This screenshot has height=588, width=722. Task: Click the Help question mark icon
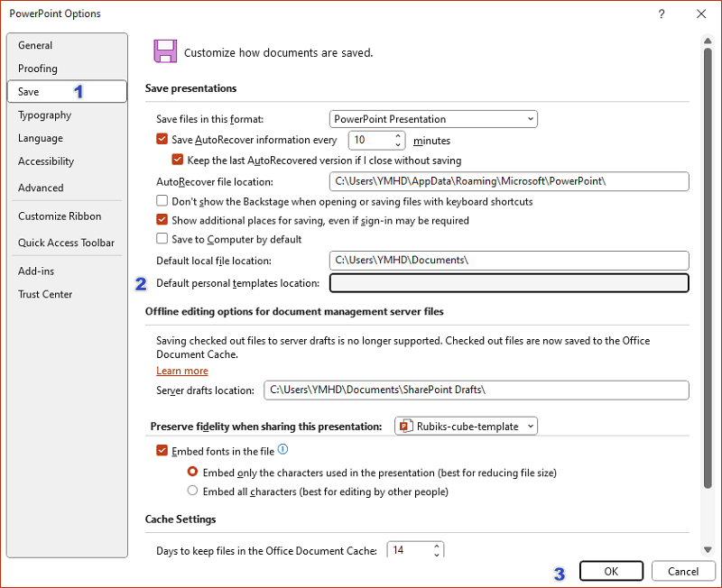click(662, 14)
